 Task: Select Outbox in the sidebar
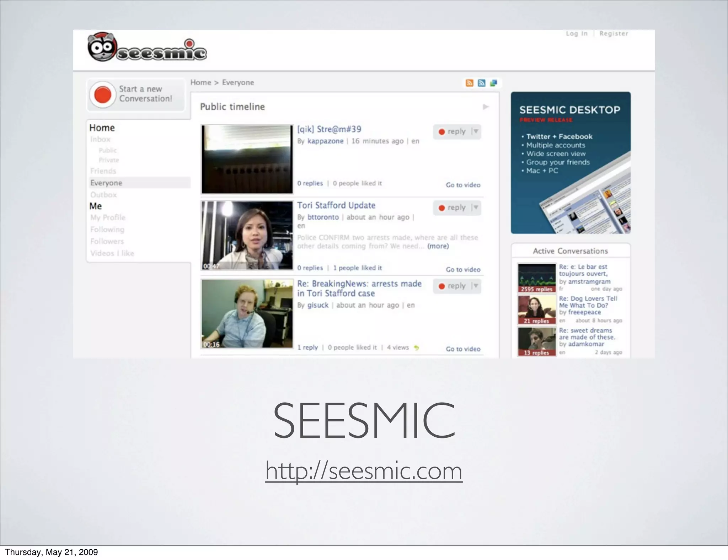click(x=103, y=195)
